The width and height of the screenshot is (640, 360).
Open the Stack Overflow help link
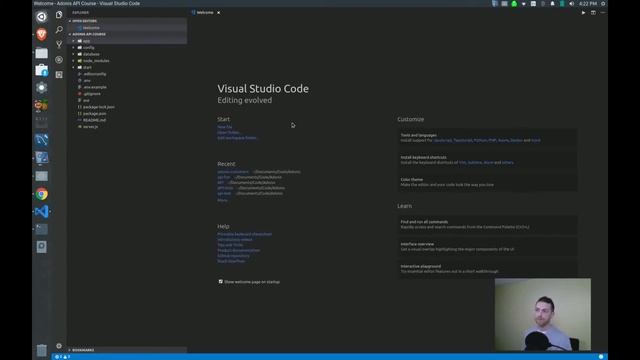231,261
